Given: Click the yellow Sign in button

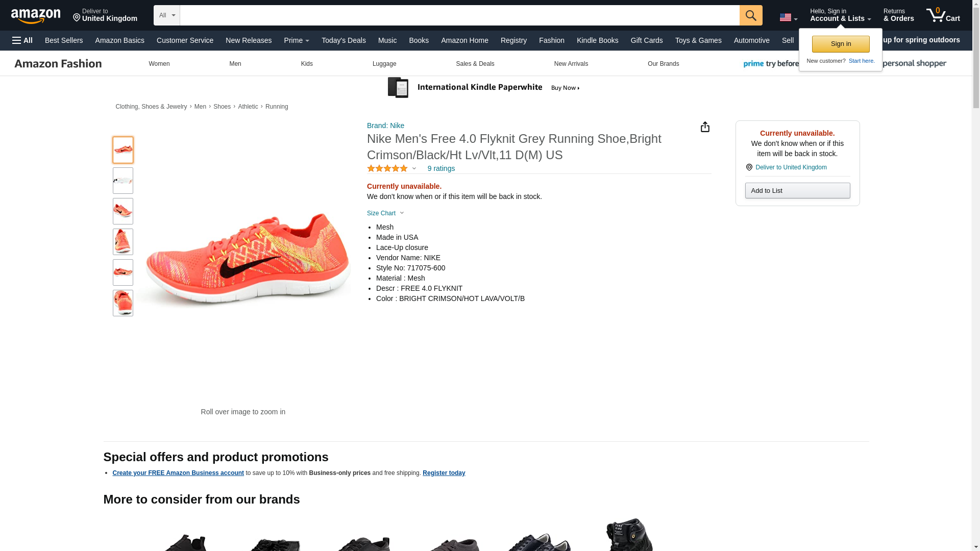Looking at the screenshot, I should [x=840, y=44].
